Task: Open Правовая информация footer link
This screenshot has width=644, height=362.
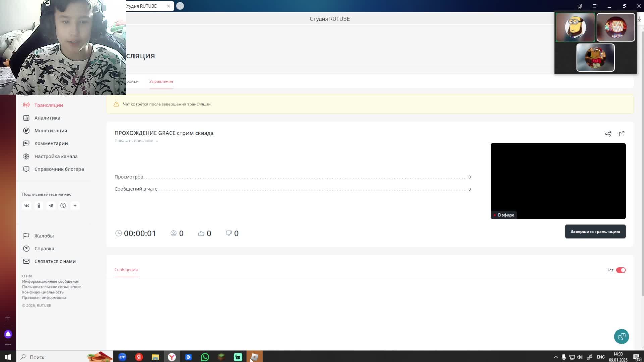Action: tap(44, 297)
